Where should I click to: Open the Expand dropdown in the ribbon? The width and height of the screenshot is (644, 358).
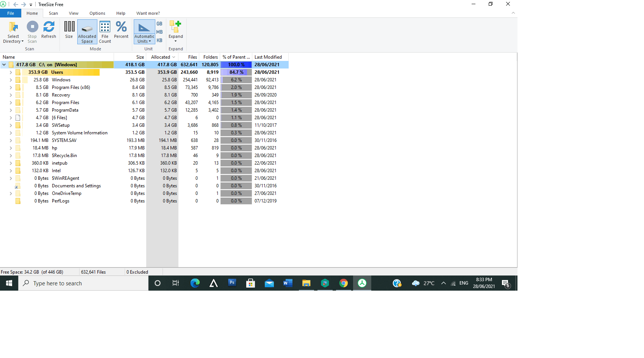click(x=176, y=32)
